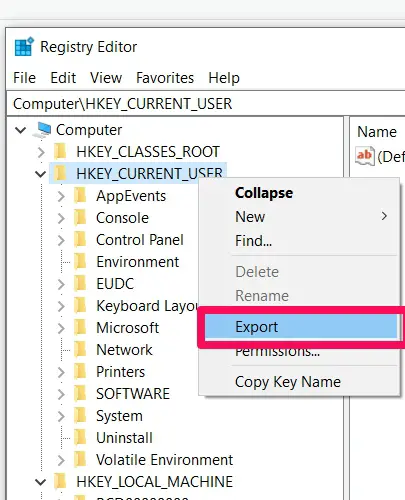Screen dimensions: 405x500
Task: Select the System key label
Action: point(119,416)
